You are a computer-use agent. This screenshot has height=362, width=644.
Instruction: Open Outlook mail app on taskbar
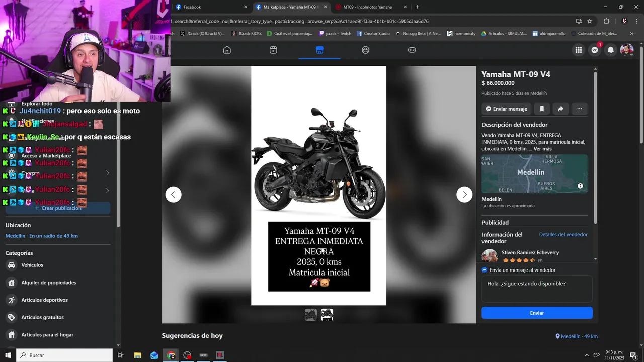[x=154, y=355]
